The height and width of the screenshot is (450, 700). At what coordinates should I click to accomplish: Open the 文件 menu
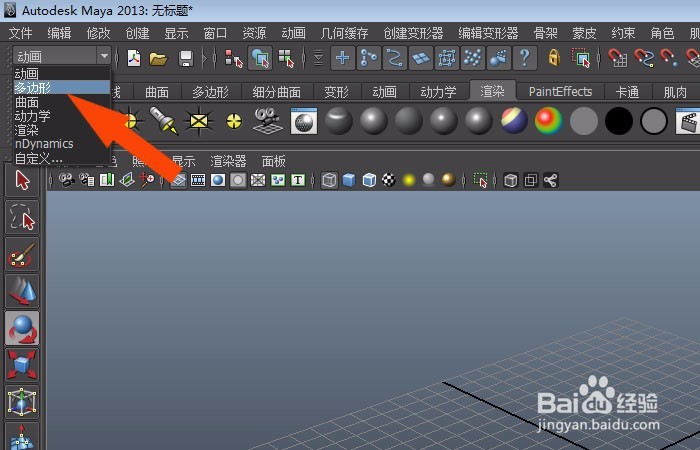pos(20,33)
